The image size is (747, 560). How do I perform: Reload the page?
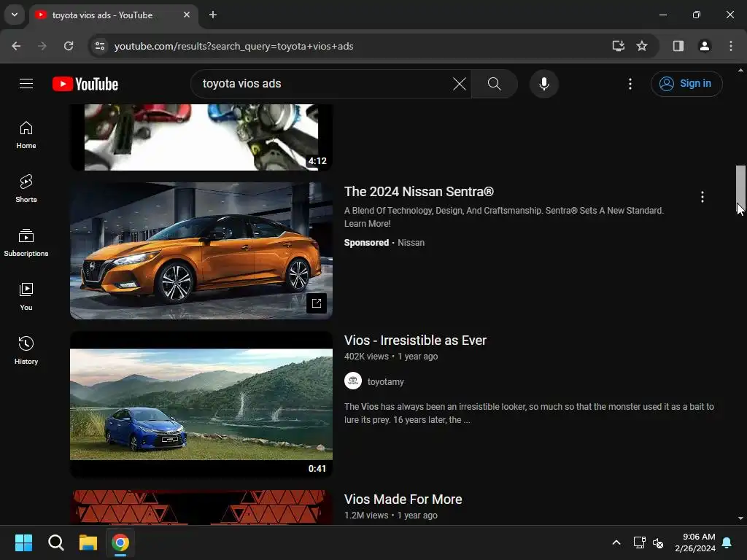coord(69,46)
